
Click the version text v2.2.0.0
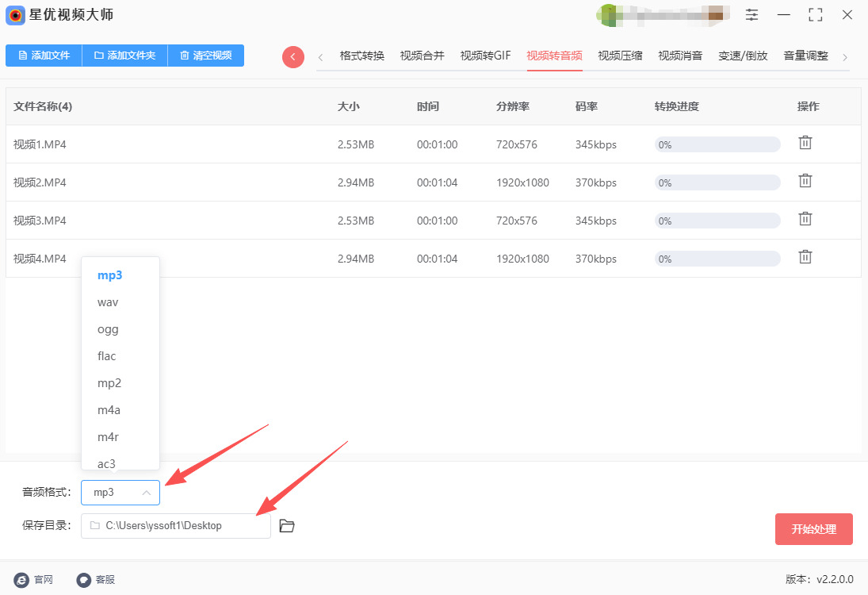pyautogui.click(x=835, y=579)
